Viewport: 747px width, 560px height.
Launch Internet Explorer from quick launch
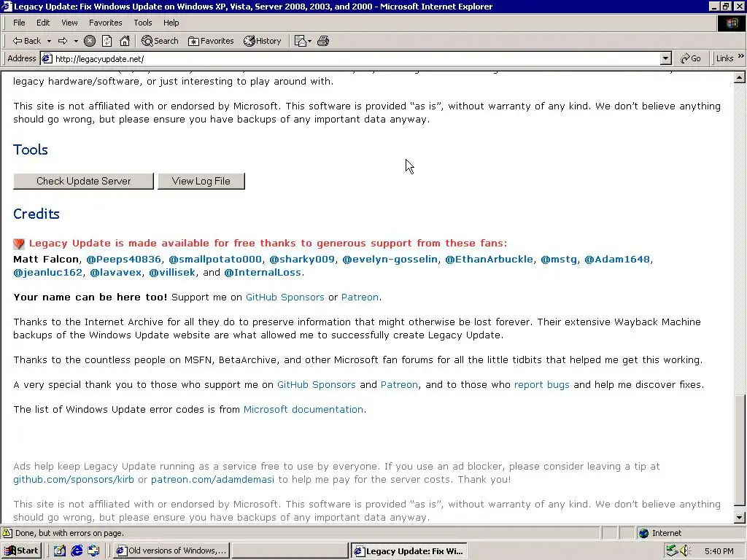77,551
